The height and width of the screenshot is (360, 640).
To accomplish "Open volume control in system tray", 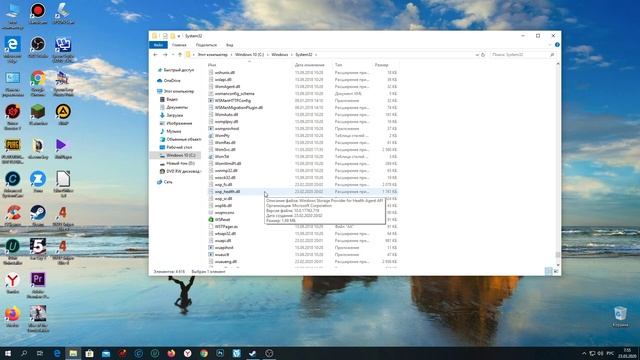I will [x=600, y=353].
